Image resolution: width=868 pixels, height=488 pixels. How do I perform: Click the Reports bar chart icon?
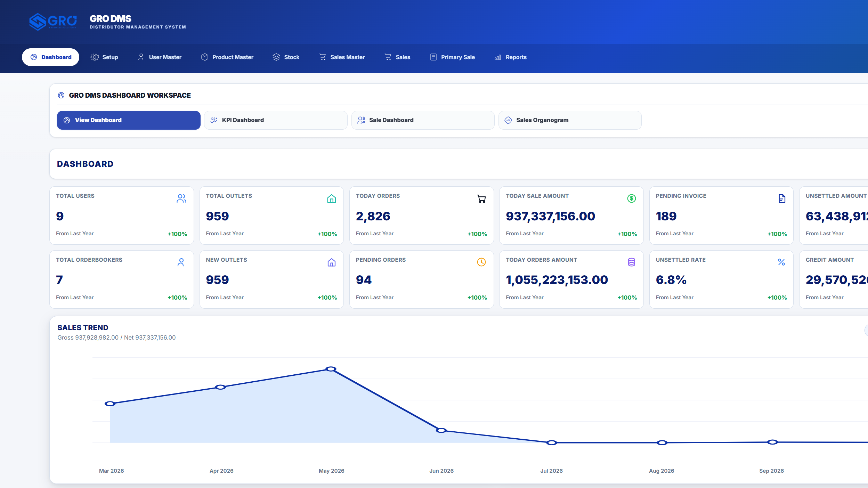coord(498,57)
